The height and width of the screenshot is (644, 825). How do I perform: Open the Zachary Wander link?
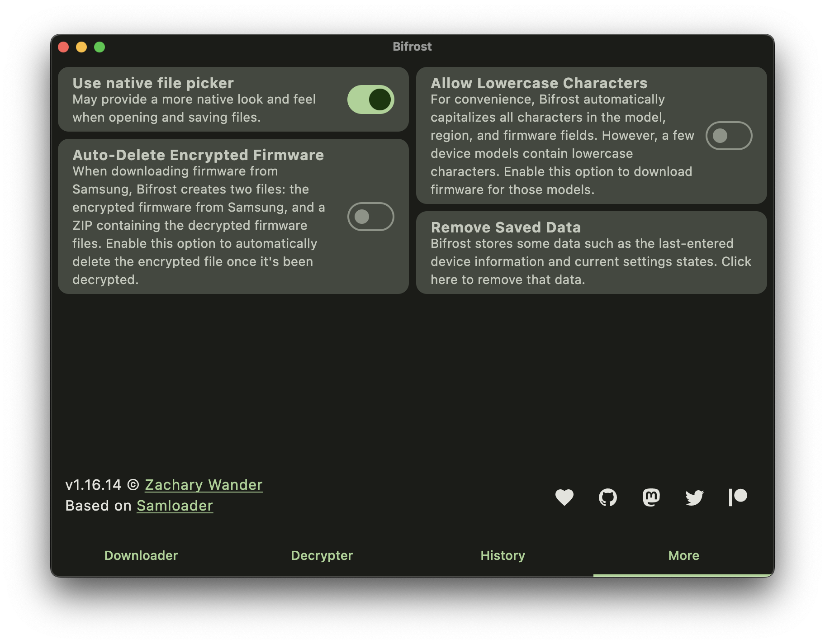[204, 485]
